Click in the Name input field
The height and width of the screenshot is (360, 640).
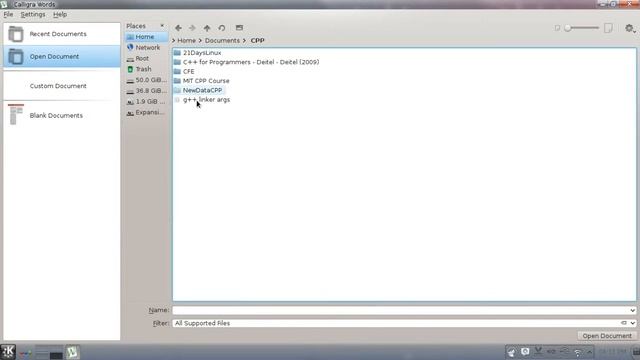pos(400,310)
